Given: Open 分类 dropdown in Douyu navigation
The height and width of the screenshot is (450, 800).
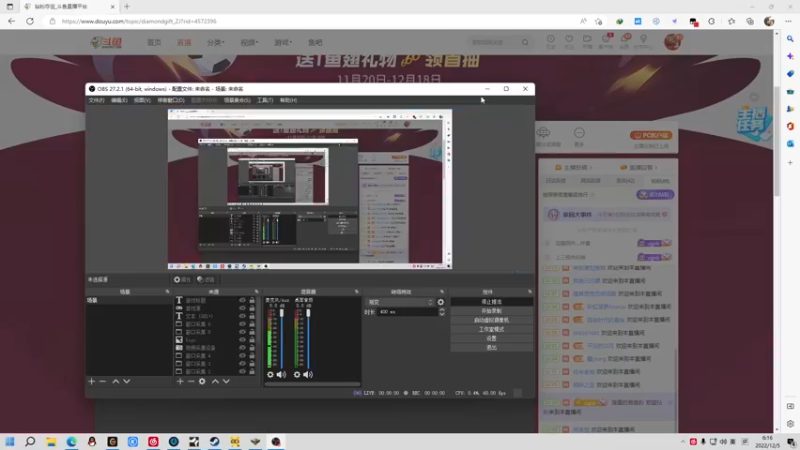Looking at the screenshot, I should 216,42.
